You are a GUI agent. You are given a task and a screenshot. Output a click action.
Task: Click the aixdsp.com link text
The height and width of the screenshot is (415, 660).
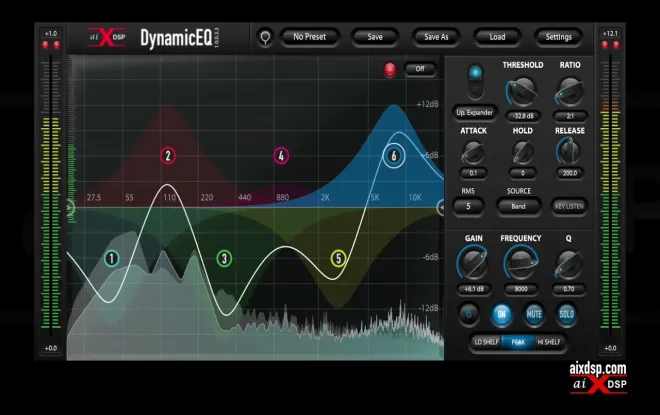coord(598,369)
